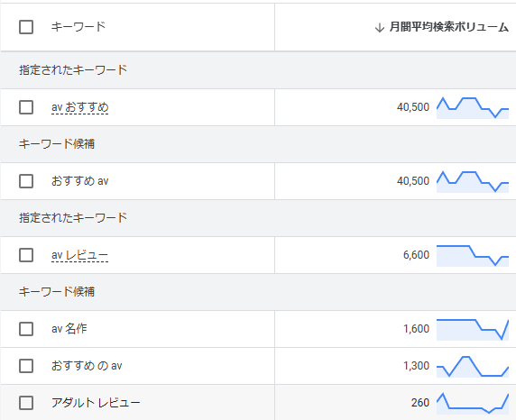Check the box for av おすすめ
516x420 pixels.
click(26, 107)
